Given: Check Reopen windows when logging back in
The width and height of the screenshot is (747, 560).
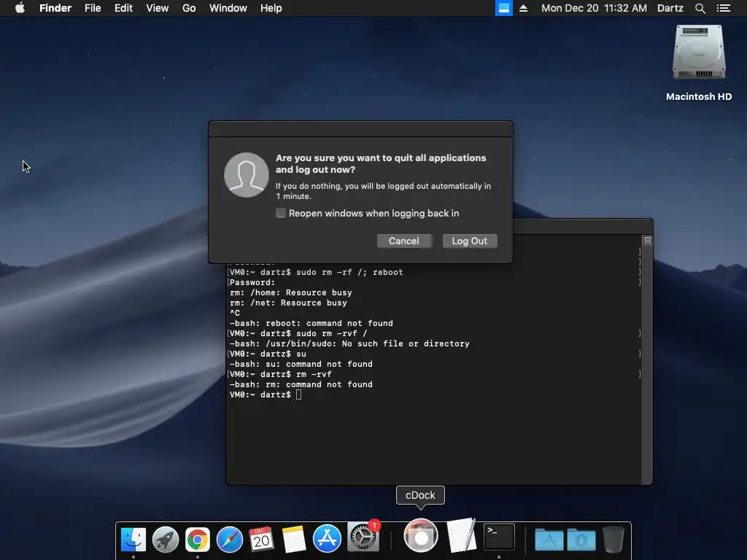Looking at the screenshot, I should [281, 213].
